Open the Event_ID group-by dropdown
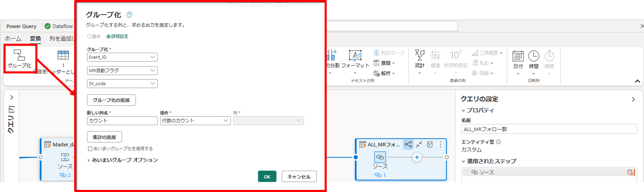 coord(122,57)
